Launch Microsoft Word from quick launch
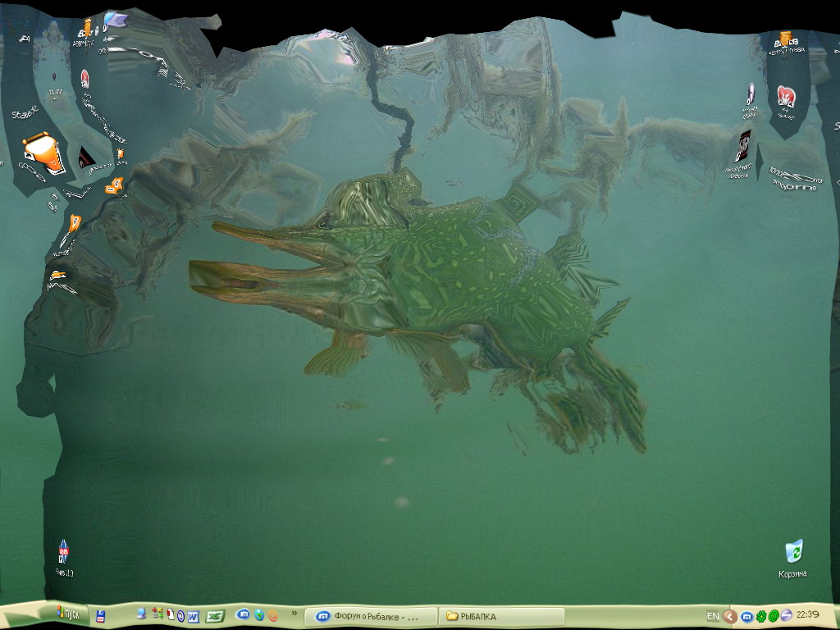Viewport: 840px width, 630px height. click(x=194, y=615)
